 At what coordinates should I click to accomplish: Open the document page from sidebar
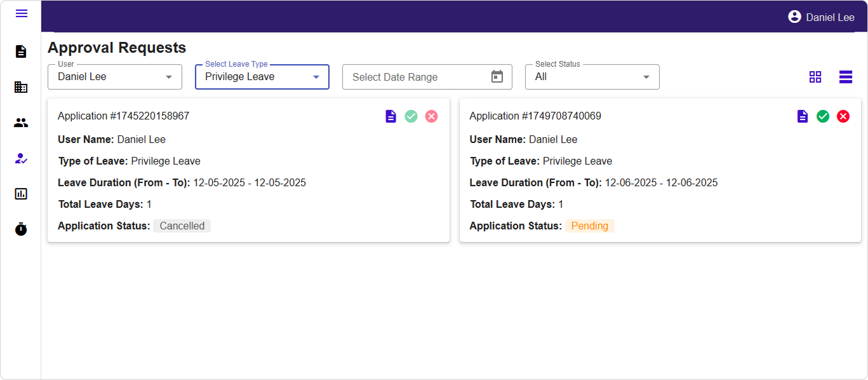coord(21,51)
